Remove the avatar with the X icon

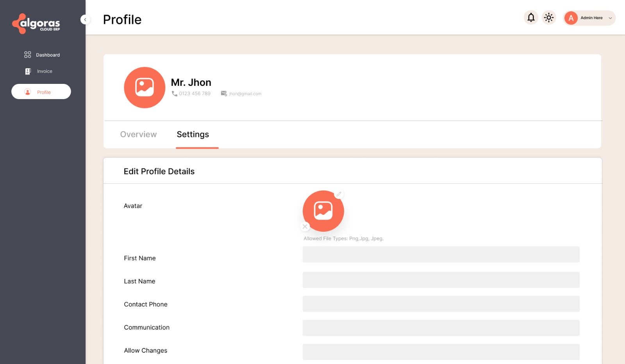click(305, 226)
